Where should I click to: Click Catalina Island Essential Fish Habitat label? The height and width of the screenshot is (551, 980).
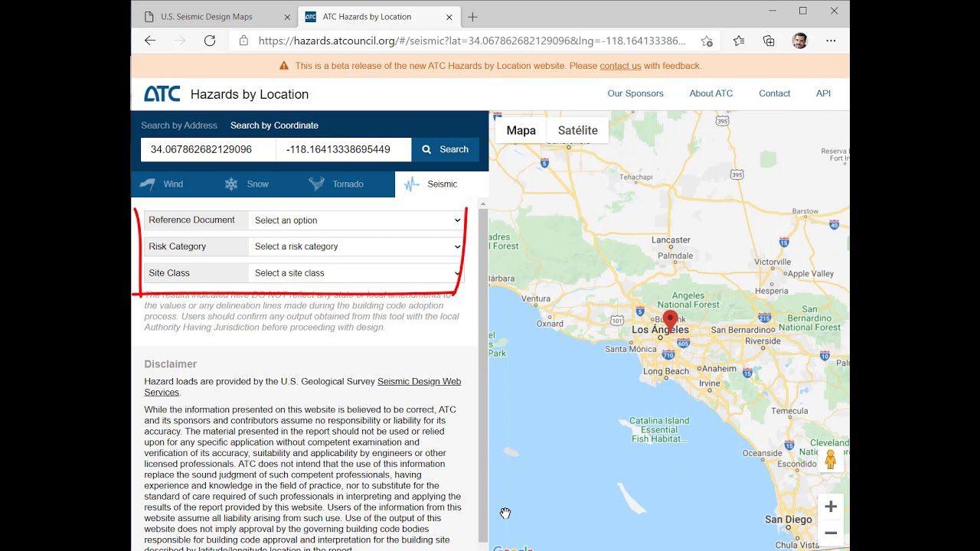(659, 430)
